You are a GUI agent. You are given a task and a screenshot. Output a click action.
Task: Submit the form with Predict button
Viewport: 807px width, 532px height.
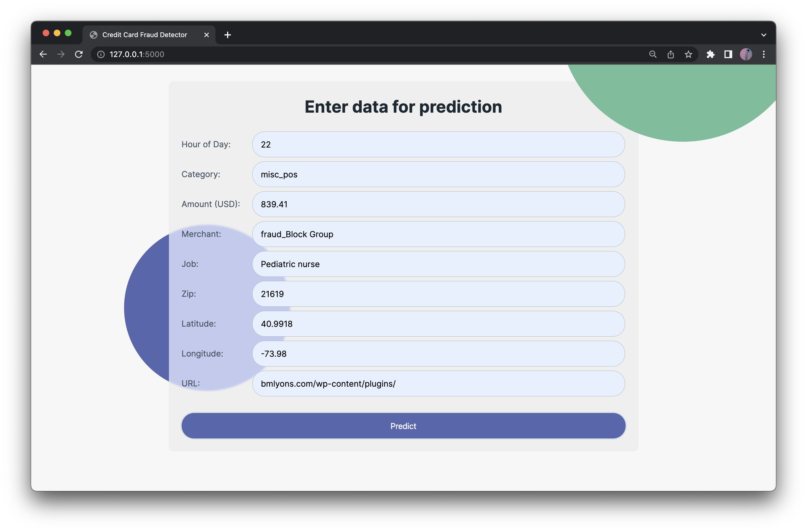[403, 426]
